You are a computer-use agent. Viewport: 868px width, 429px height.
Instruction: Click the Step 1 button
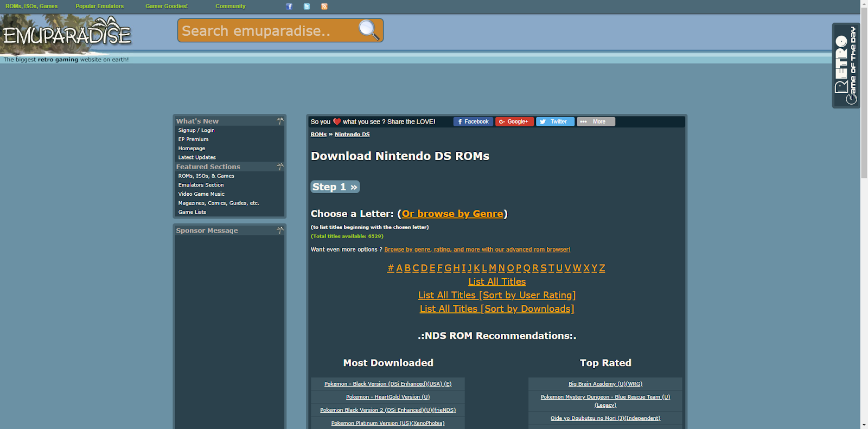[335, 187]
